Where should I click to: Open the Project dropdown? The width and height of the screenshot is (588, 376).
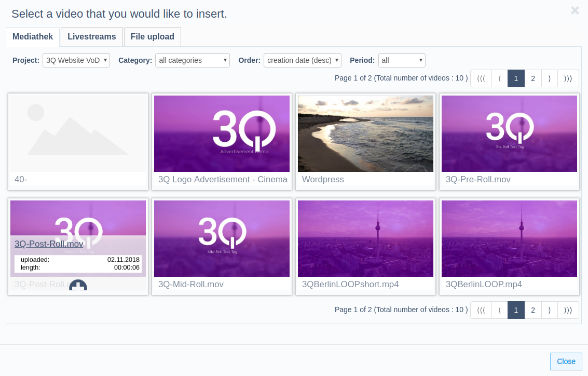click(76, 60)
